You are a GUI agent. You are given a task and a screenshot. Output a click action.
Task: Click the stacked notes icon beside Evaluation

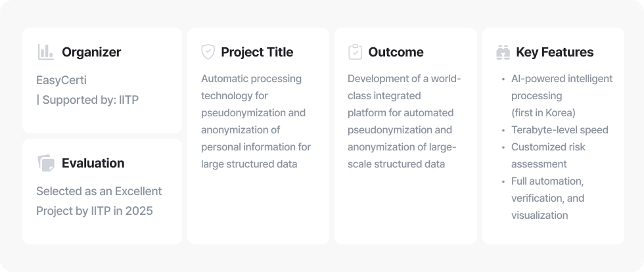pos(45,164)
